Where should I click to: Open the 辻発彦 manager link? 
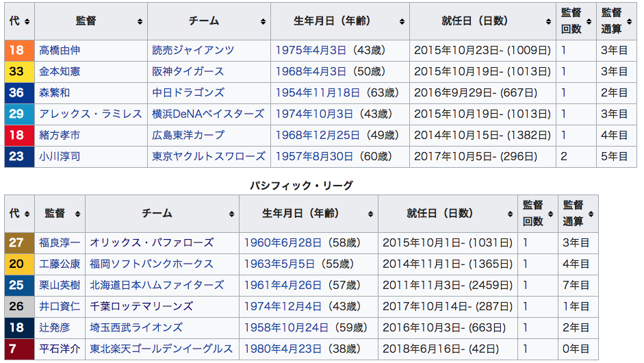pos(55,328)
